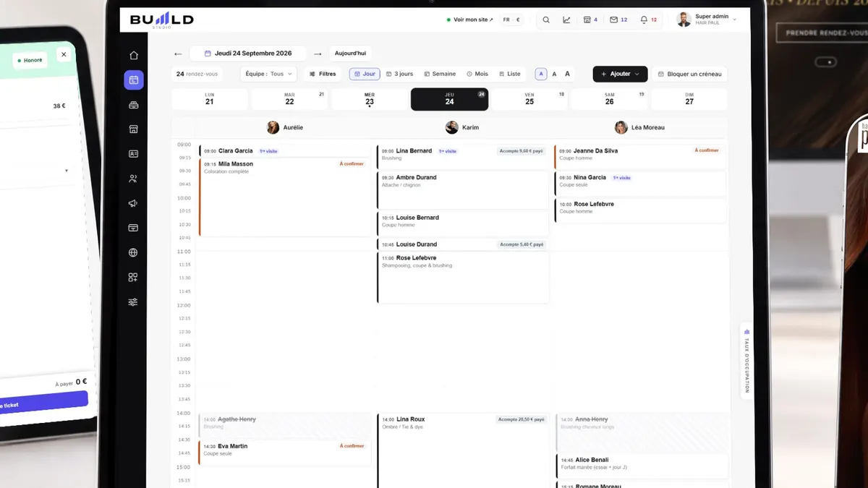Click the search magnifier in header
The width and height of the screenshot is (868, 488).
click(546, 20)
